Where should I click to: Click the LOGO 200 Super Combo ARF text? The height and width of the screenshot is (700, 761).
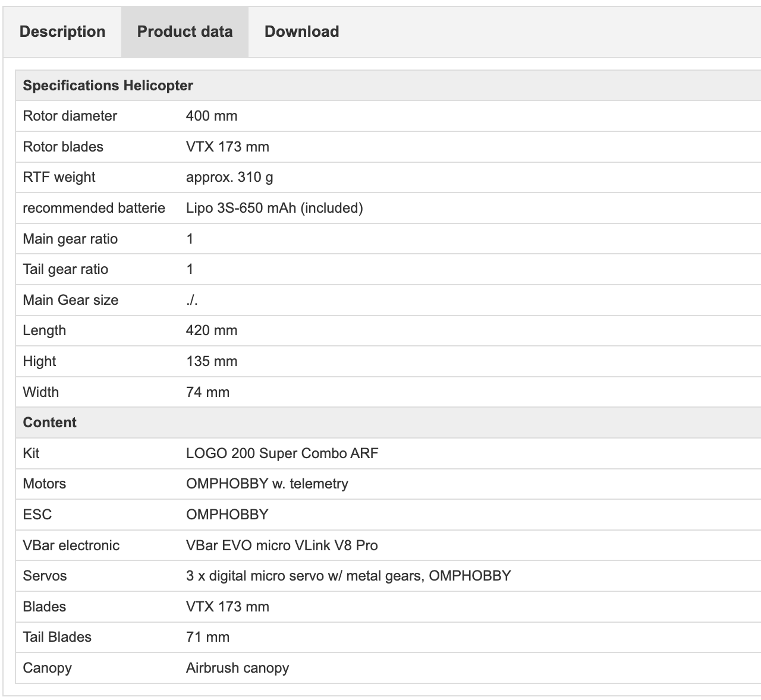[x=282, y=453]
